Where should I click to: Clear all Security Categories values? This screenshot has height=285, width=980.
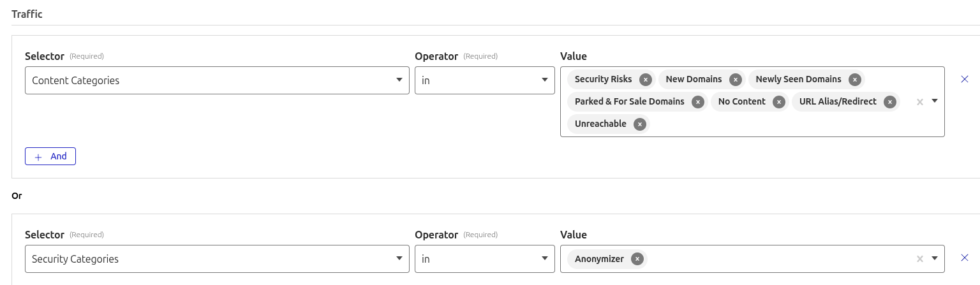[x=919, y=259]
